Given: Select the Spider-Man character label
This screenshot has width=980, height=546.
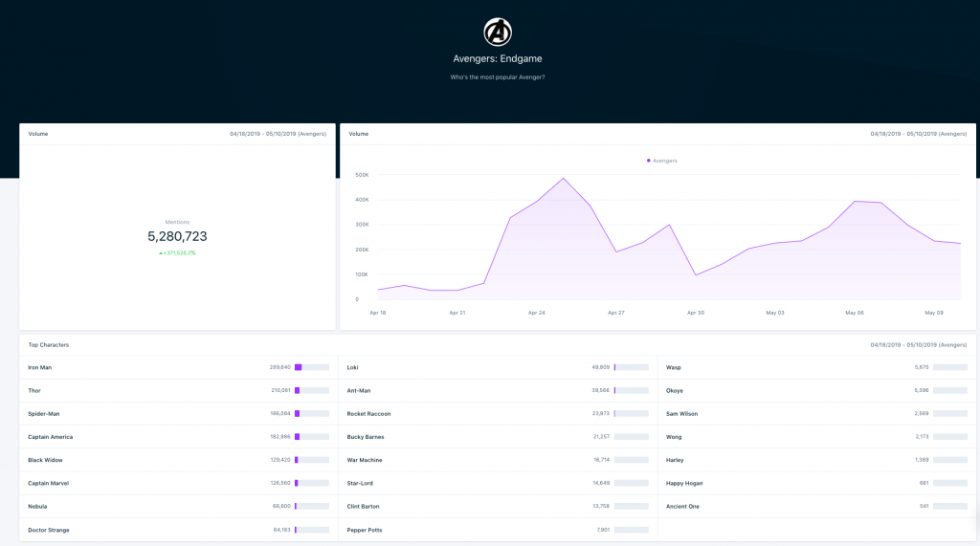Looking at the screenshot, I should (44, 413).
